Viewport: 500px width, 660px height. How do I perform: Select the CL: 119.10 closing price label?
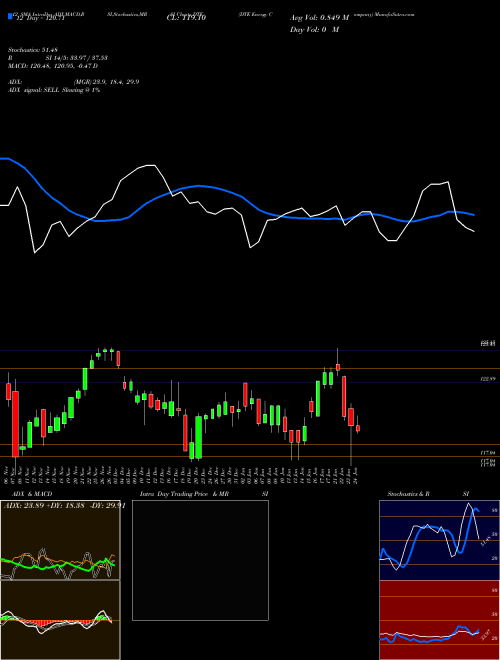[x=185, y=18]
